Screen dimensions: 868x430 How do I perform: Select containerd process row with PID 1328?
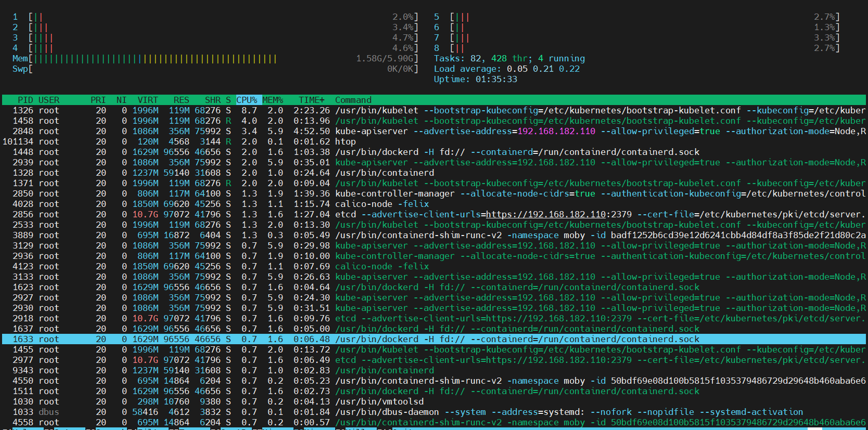click(x=434, y=173)
